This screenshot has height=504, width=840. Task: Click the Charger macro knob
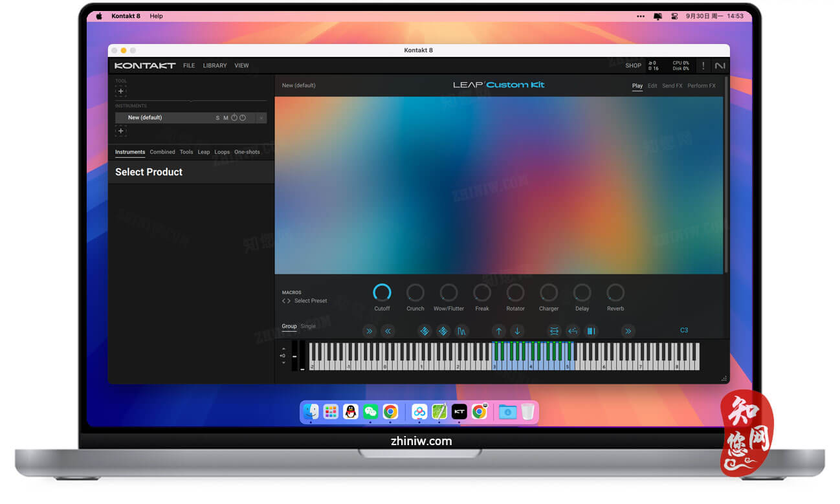549,292
